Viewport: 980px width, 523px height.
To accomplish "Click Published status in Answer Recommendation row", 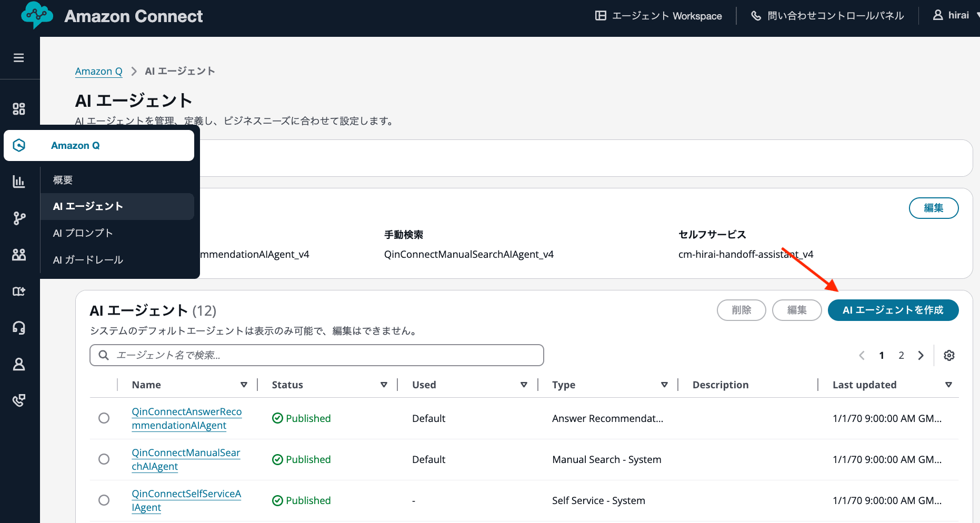I will [302, 418].
